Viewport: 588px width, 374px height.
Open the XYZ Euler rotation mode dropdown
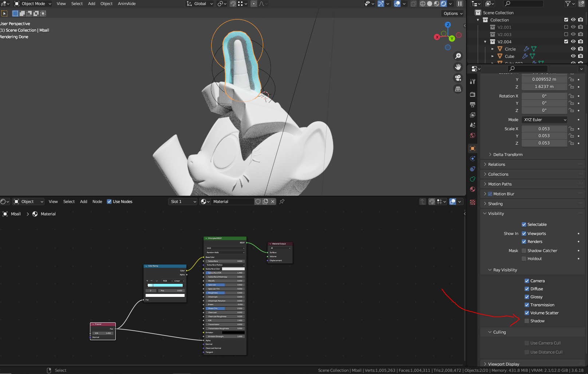coord(544,120)
